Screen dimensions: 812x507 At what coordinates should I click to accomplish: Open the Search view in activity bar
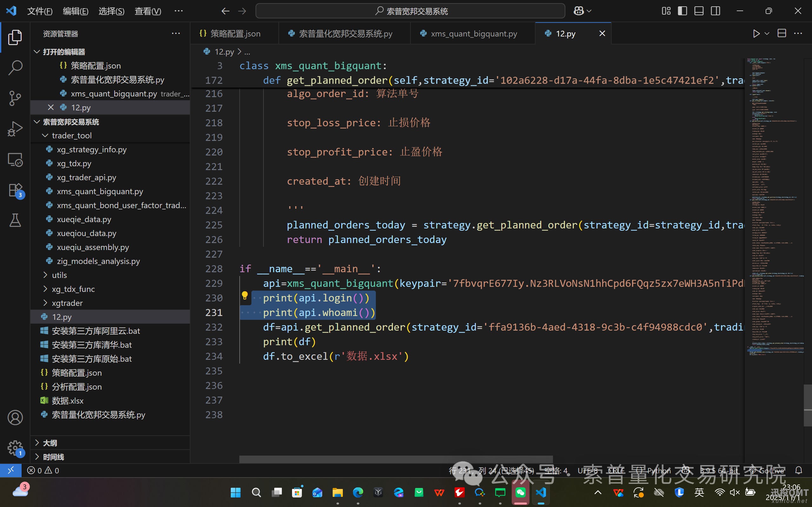click(x=15, y=67)
